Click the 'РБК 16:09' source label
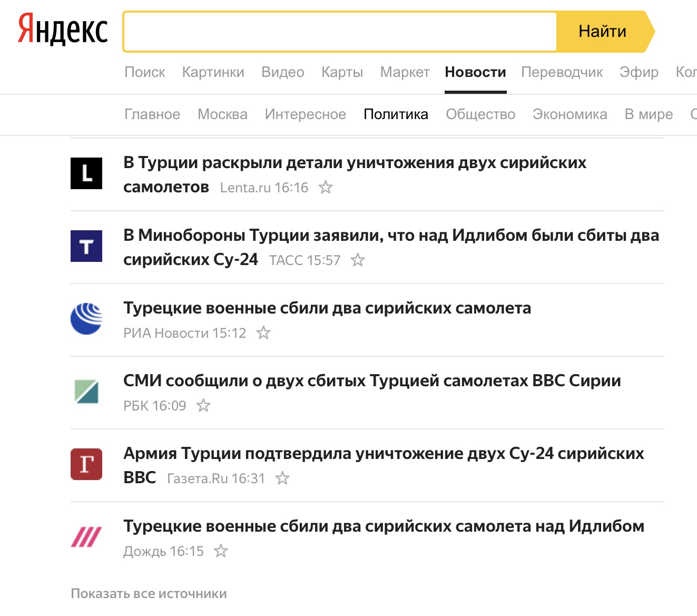 tap(155, 406)
